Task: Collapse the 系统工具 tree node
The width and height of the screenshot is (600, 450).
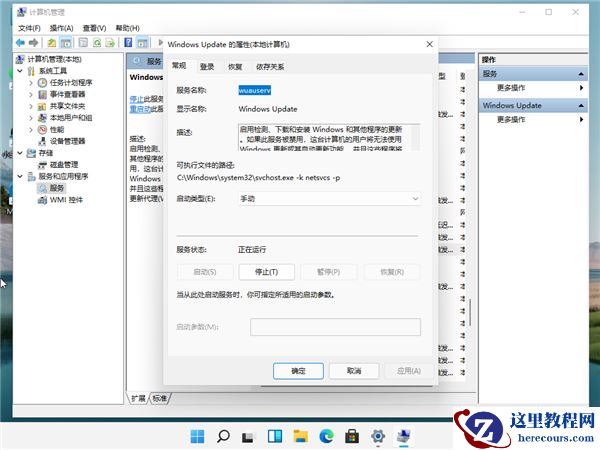Action: pyautogui.click(x=20, y=71)
